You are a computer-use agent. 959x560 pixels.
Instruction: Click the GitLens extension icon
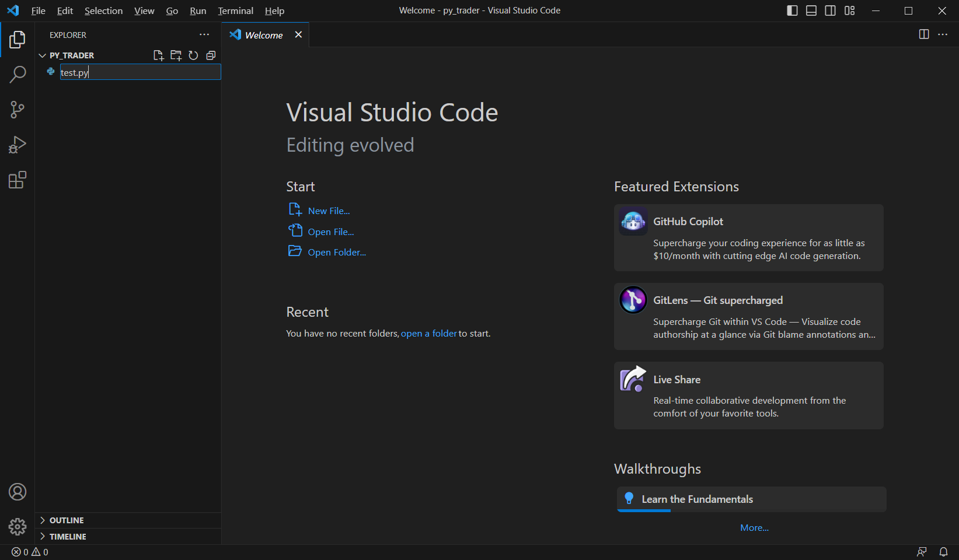point(633,300)
